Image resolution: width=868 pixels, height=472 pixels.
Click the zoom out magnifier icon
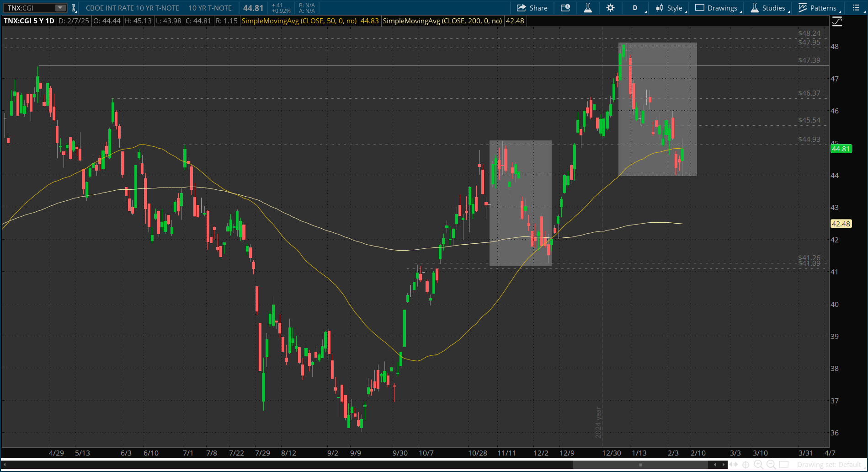[x=771, y=465]
